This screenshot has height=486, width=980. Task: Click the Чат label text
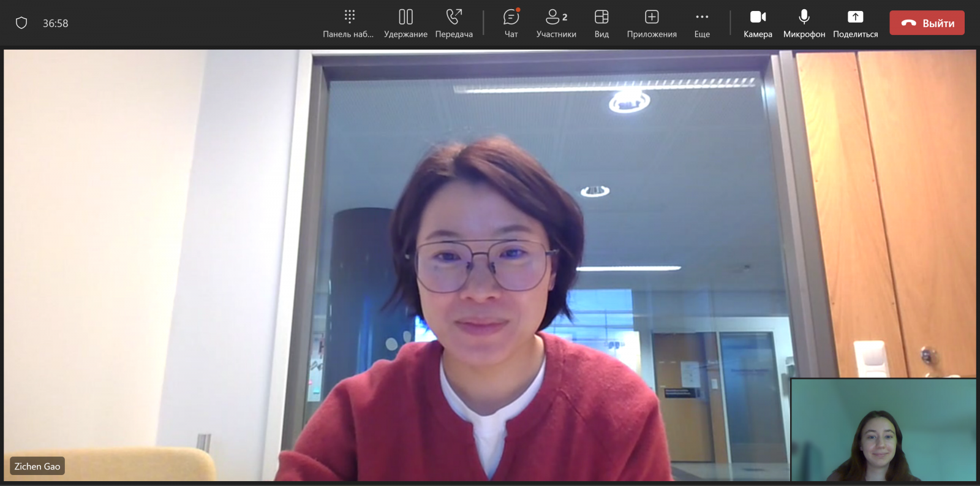coord(511,34)
